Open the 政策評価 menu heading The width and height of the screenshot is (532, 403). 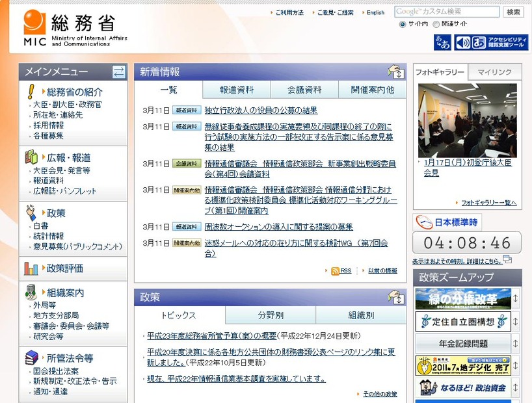pos(65,268)
